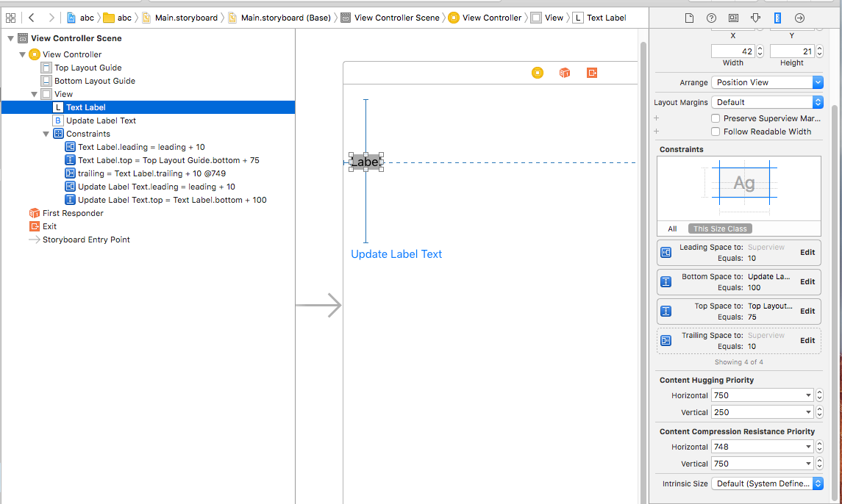The height and width of the screenshot is (504, 842).
Task: Click Horizontal hugging priority stepper
Action: click(819, 395)
